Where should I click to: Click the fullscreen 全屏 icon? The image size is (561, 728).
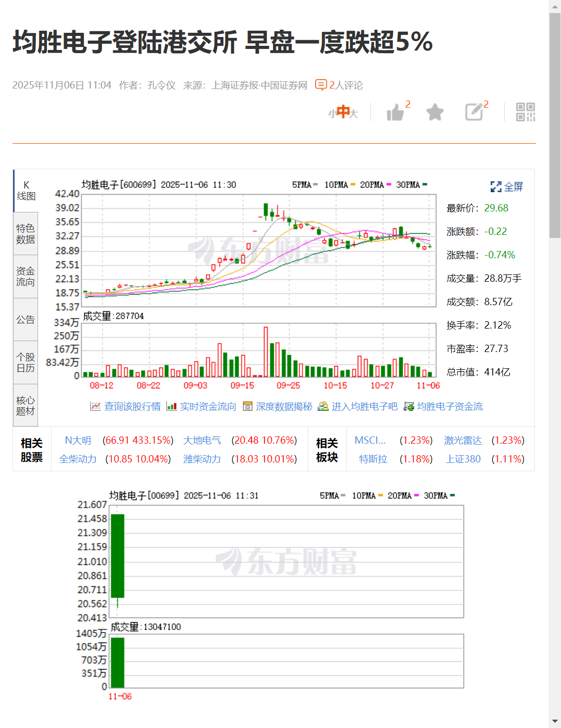pyautogui.click(x=496, y=186)
